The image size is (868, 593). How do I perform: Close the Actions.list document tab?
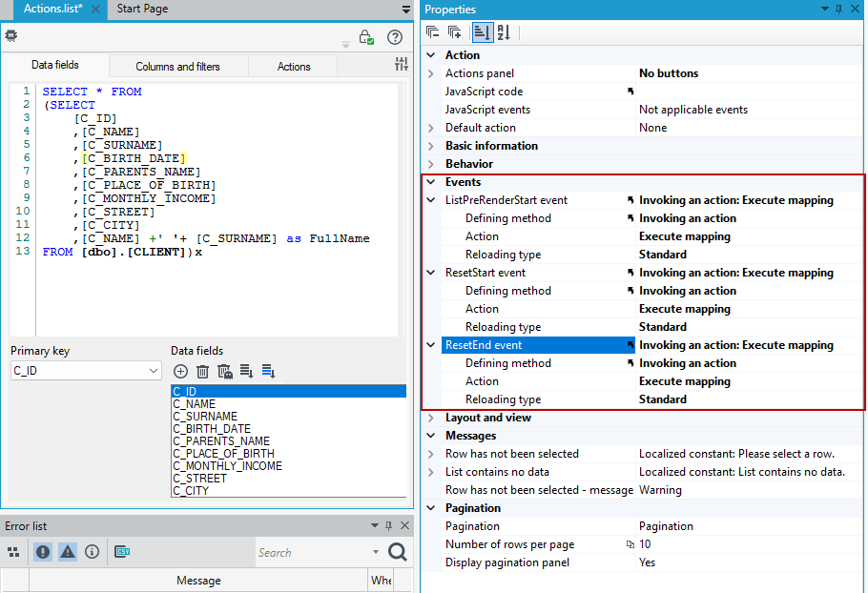click(x=95, y=9)
